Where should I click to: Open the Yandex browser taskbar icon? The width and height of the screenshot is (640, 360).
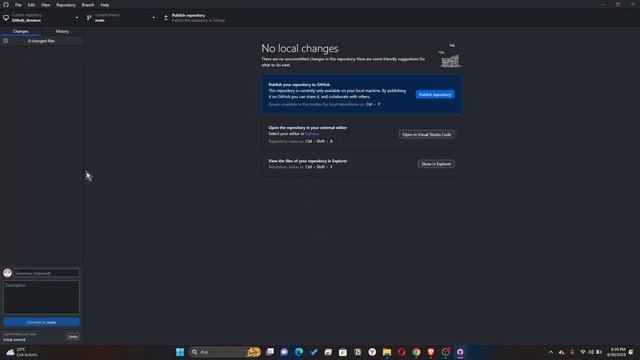[372, 352]
